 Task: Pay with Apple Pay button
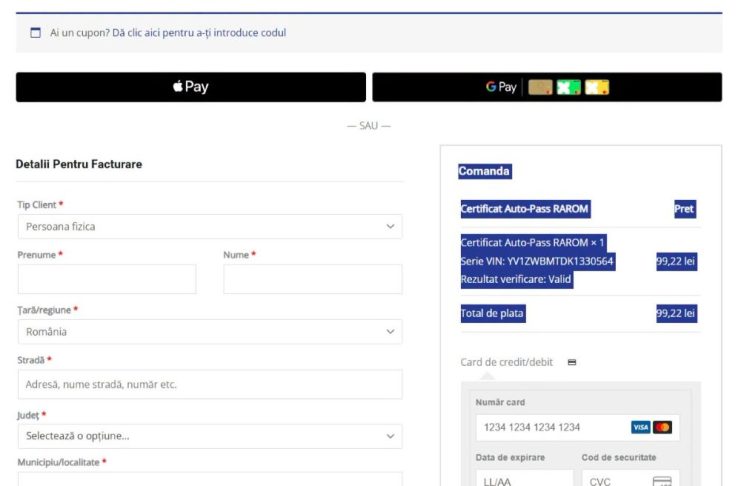click(191, 87)
